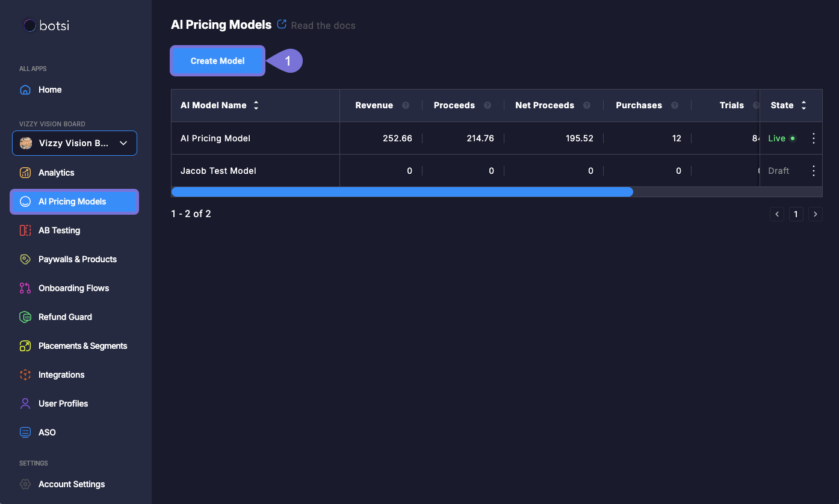The width and height of the screenshot is (839, 504).
Task: Click the User Profiles person icon
Action: (25, 404)
